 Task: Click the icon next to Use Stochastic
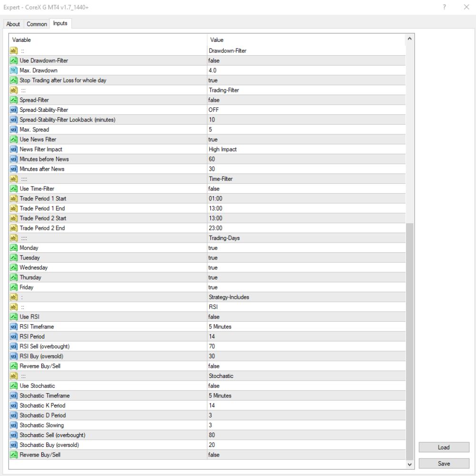click(x=14, y=386)
